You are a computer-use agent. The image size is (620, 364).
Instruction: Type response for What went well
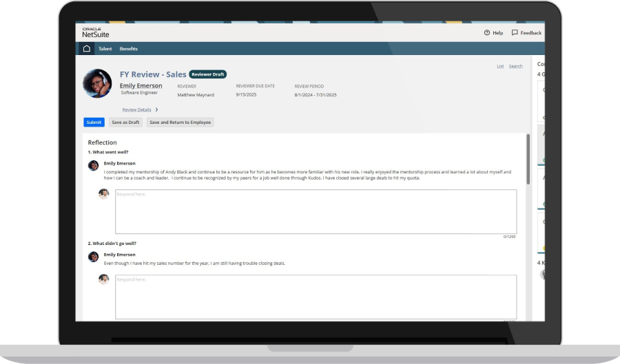(x=316, y=211)
